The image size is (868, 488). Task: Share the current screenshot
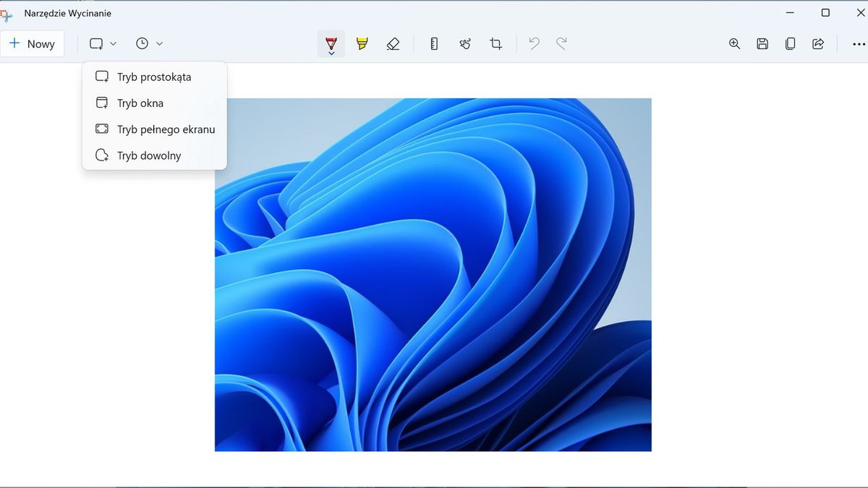[818, 43]
